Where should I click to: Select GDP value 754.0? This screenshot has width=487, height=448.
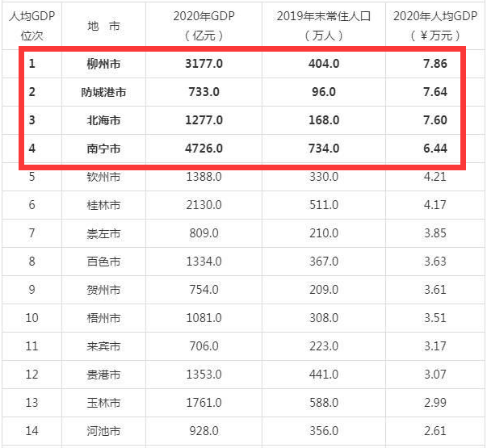tap(204, 290)
